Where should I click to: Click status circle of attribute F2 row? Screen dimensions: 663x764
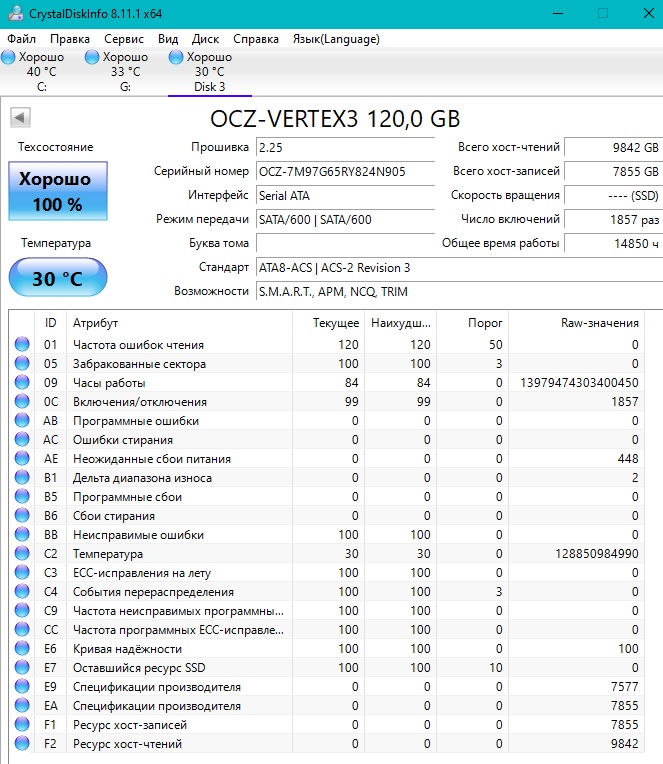pyautogui.click(x=22, y=744)
